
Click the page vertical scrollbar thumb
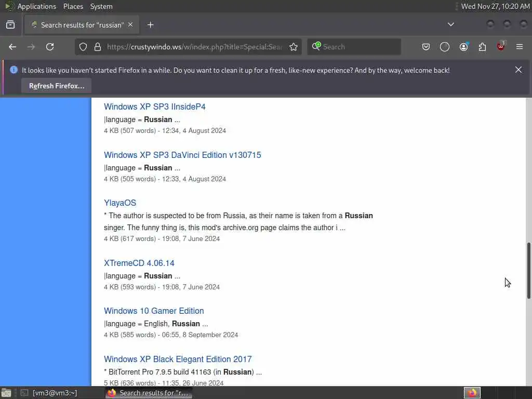(528, 271)
